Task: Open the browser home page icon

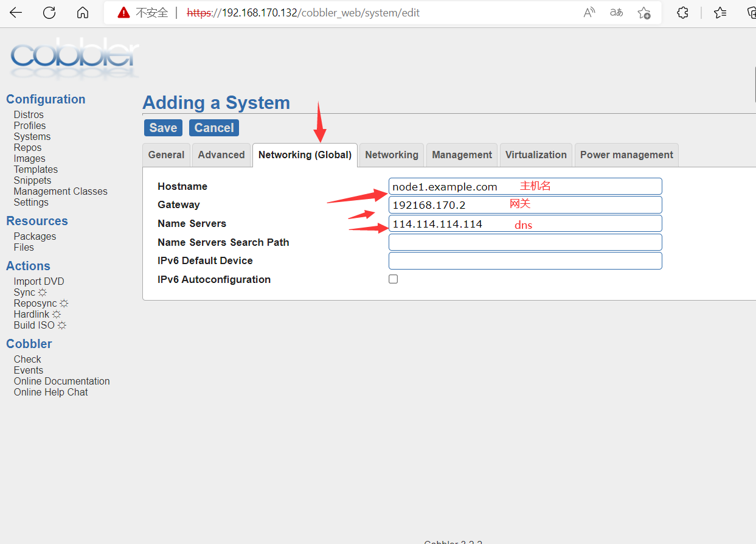Action: tap(83, 13)
